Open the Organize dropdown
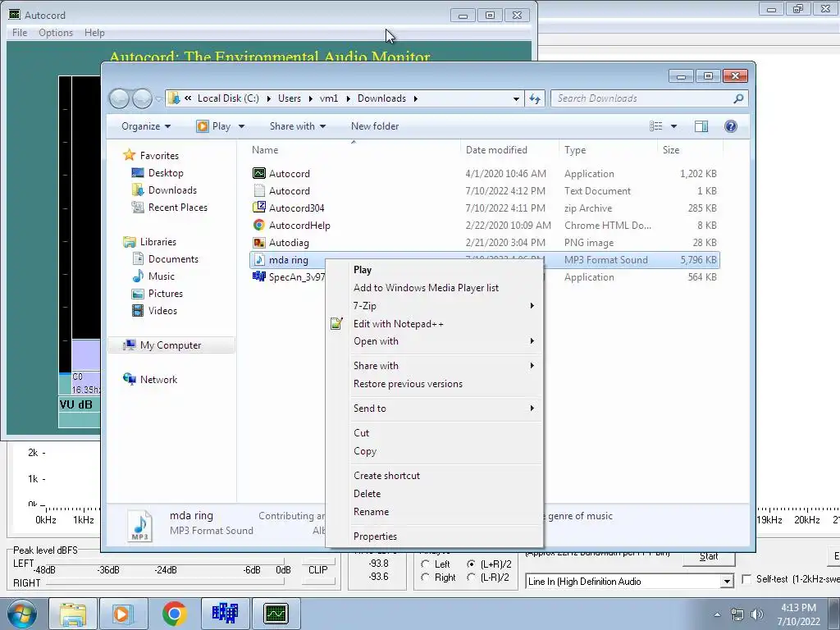The image size is (840, 630). click(146, 126)
